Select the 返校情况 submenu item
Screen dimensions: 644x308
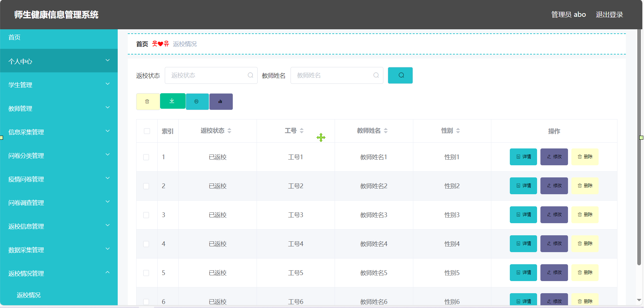59,295
